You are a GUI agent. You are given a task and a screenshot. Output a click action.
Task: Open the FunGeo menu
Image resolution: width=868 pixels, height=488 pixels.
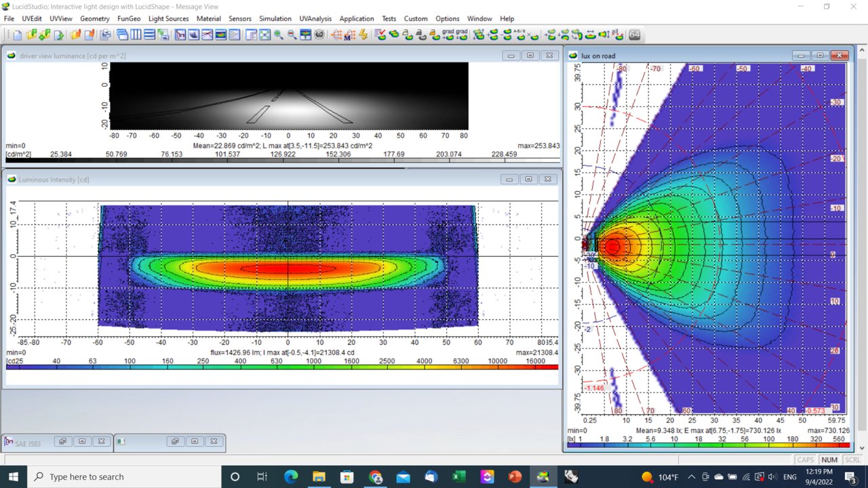[x=129, y=18]
